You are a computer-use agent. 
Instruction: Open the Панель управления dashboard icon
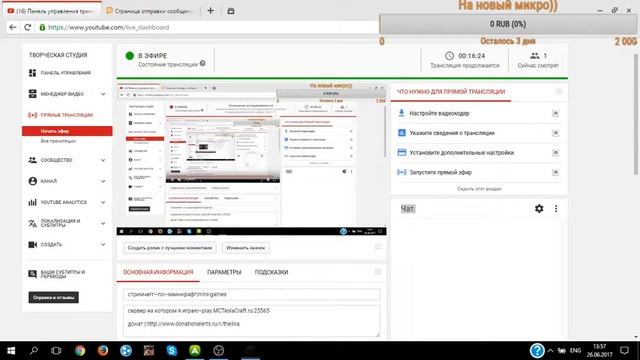pyautogui.click(x=32, y=73)
